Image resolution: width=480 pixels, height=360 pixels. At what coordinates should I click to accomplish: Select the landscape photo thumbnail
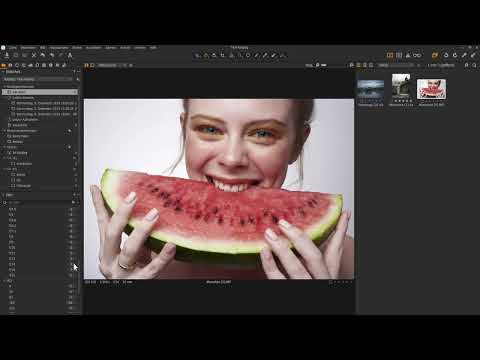point(371,89)
